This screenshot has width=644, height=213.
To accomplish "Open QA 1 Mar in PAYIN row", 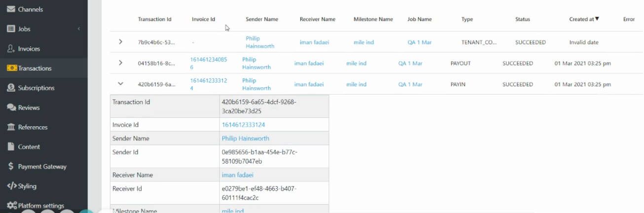I will coord(410,84).
